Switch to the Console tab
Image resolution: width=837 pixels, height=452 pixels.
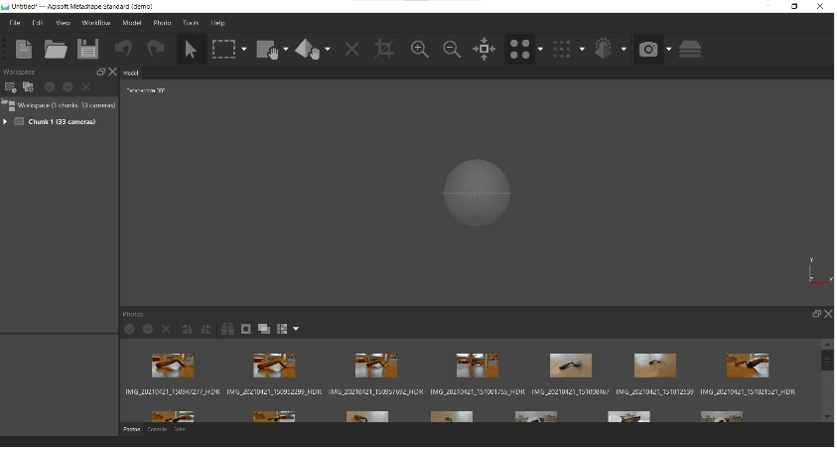[x=157, y=429]
